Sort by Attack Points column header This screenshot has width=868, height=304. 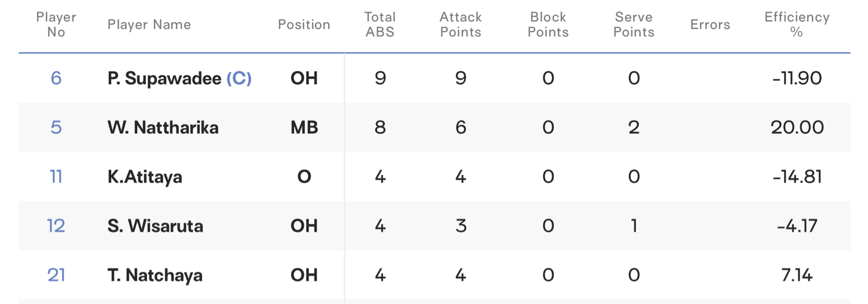[x=461, y=25]
